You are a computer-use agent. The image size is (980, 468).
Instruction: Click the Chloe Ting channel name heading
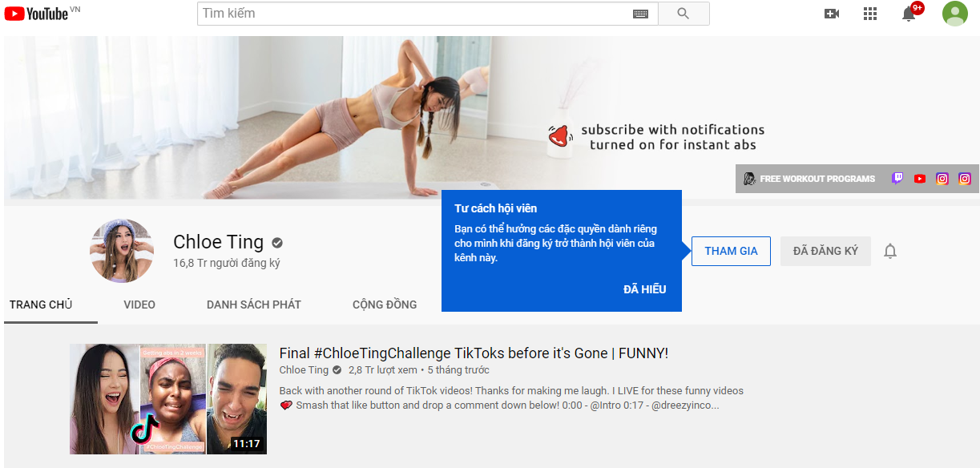[218, 242]
